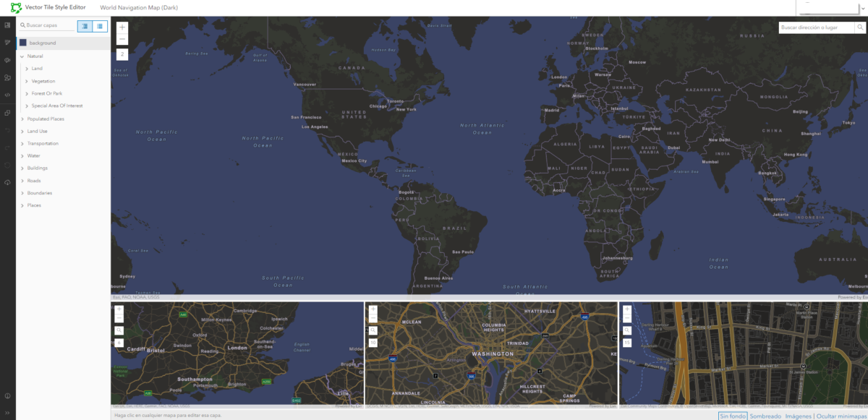The image size is (868, 420).
Task: Expand the Water layer group
Action: tap(22, 155)
